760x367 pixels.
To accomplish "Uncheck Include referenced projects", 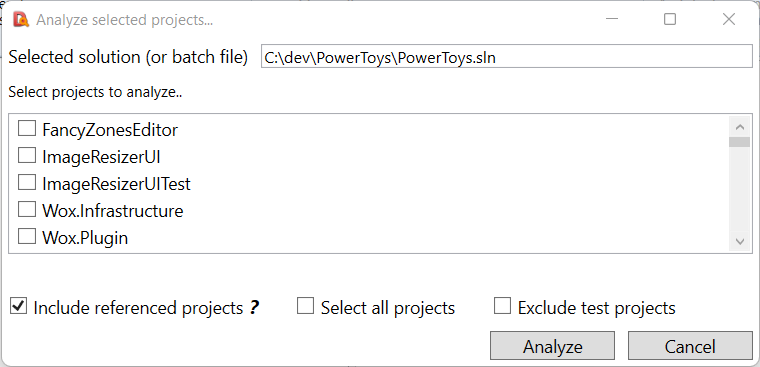I will [x=18, y=306].
